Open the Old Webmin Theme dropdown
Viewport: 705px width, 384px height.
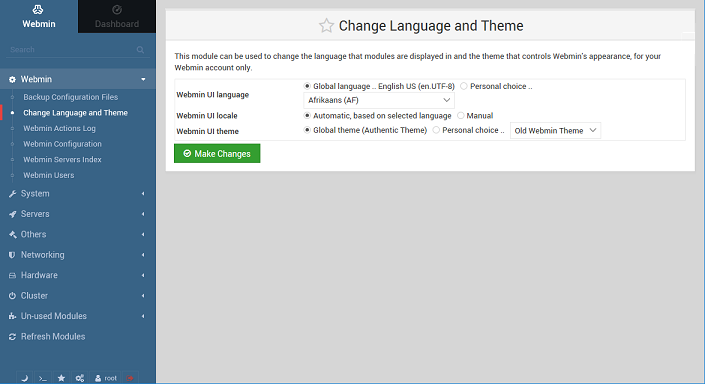555,130
